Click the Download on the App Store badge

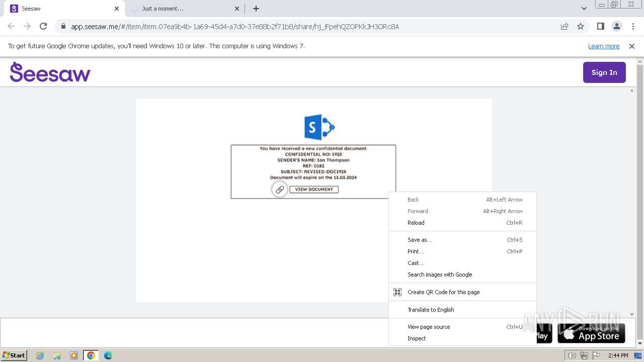(591, 333)
